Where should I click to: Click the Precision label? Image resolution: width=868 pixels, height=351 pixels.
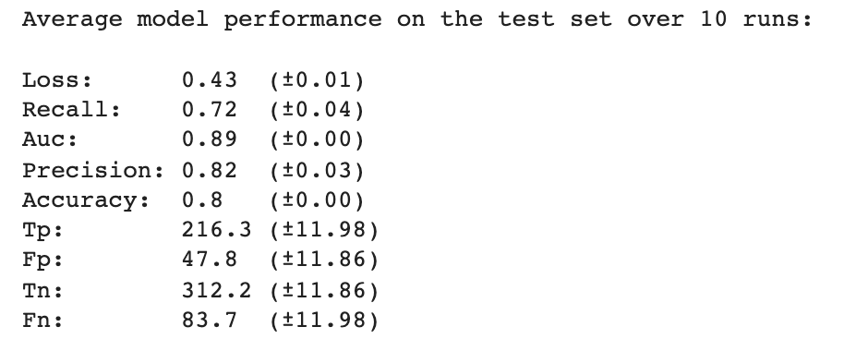(x=93, y=171)
